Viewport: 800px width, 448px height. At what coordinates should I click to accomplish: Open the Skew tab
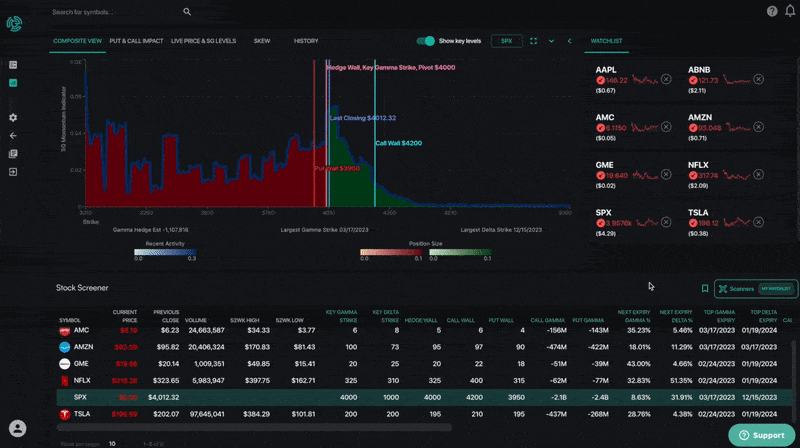[x=262, y=41]
